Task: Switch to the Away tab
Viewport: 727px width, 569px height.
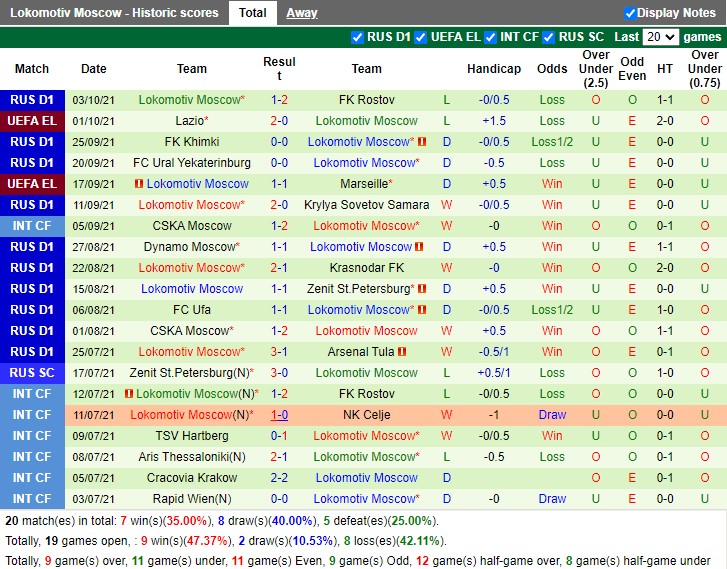Action: (302, 13)
